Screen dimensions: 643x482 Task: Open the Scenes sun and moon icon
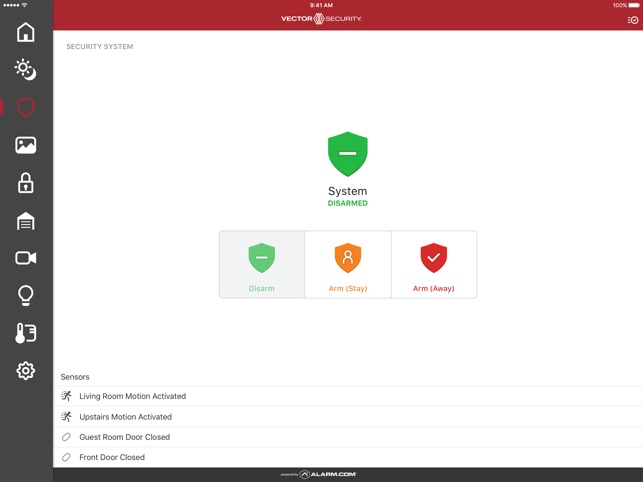pyautogui.click(x=26, y=70)
